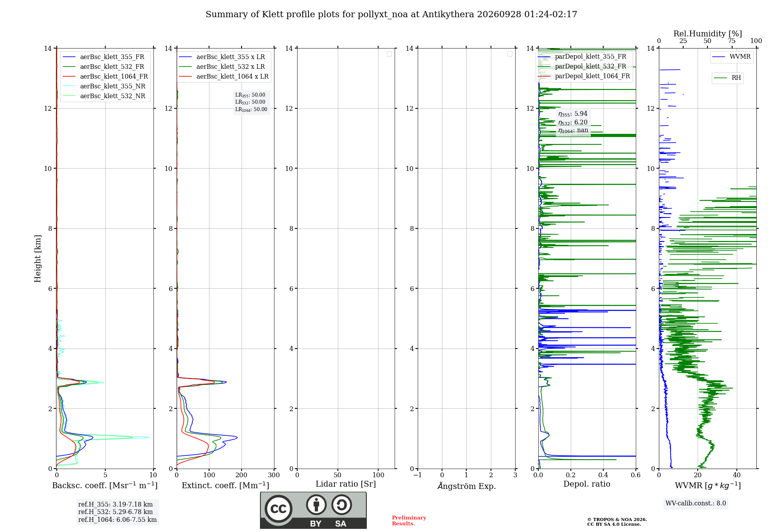Click the © TROPOS & NOA 2026 copyright line
This screenshot has height=532, width=783.
coord(617,519)
